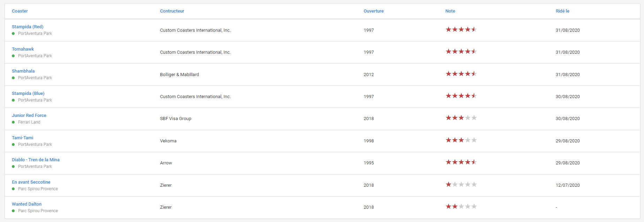This screenshot has width=644, height=222.
Task: Click ridden date 12/07/2020
Action: pos(568,185)
